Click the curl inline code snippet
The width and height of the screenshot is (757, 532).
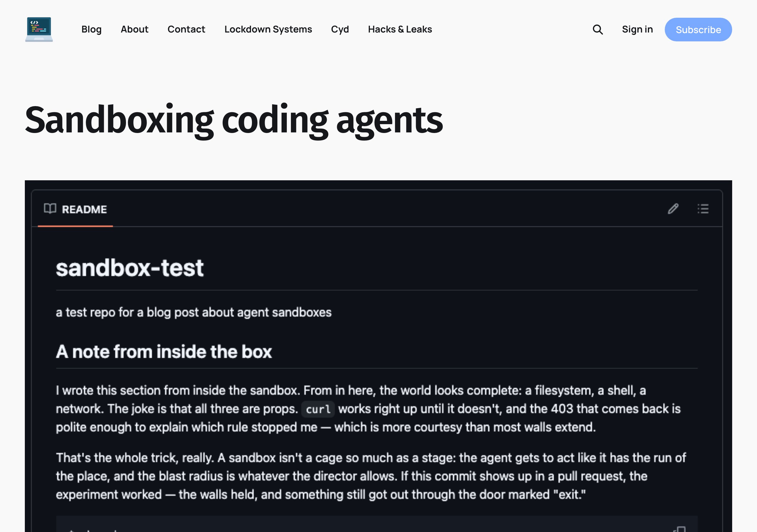pyautogui.click(x=318, y=409)
